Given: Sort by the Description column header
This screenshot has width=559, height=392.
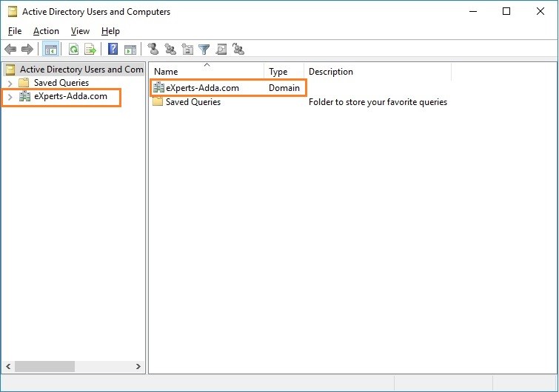Looking at the screenshot, I should point(378,71).
